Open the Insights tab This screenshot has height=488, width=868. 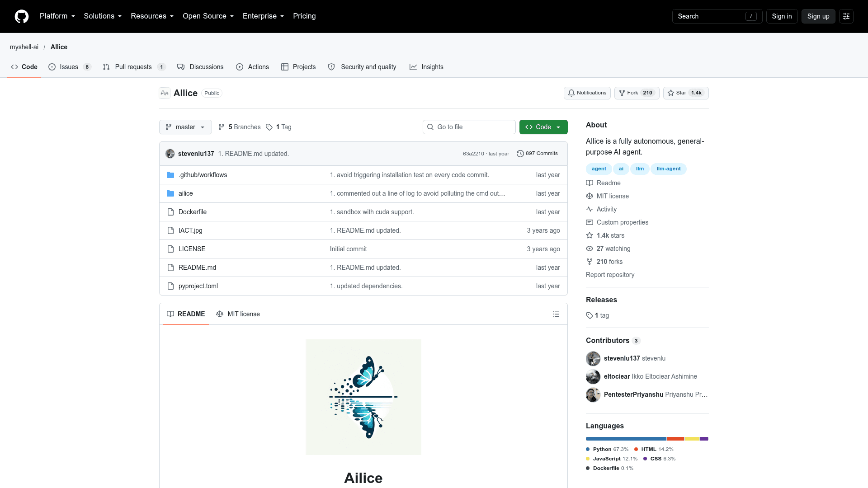[426, 67]
